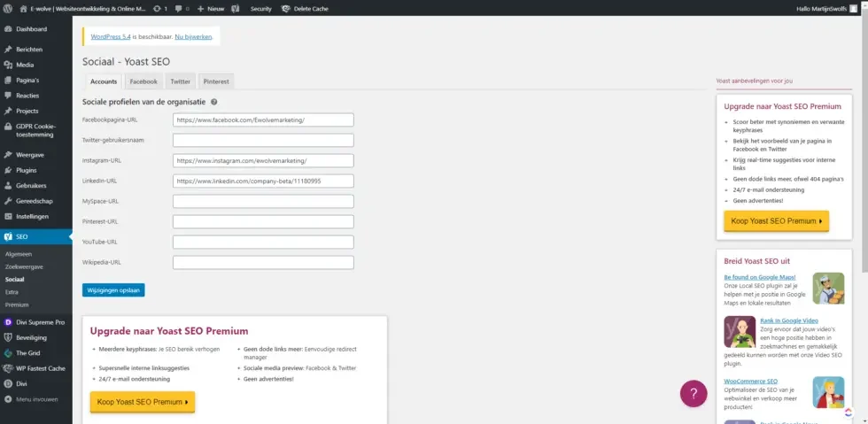
Task: Click the updates icon showing 1
Action: click(x=158, y=9)
